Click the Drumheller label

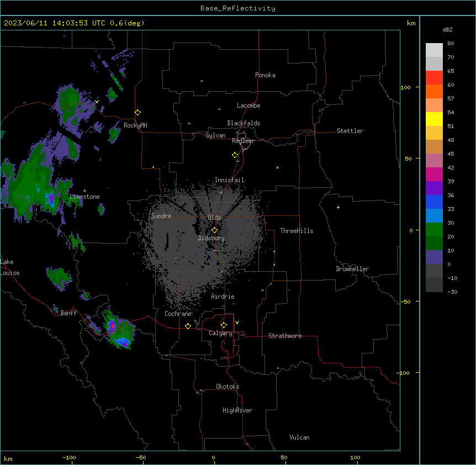(x=352, y=269)
